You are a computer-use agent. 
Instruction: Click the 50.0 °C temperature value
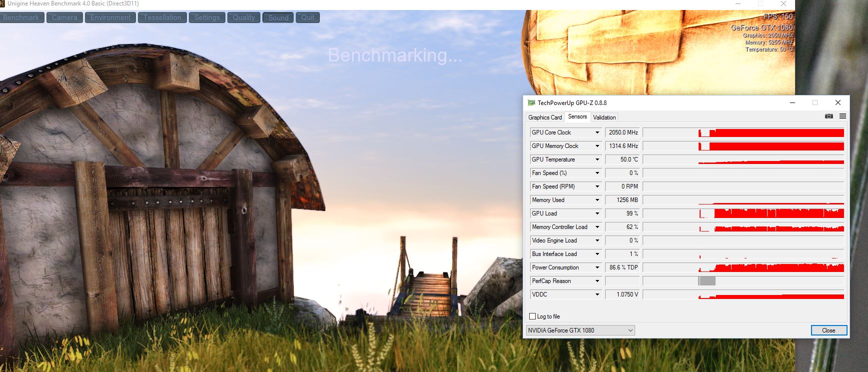[x=623, y=159]
